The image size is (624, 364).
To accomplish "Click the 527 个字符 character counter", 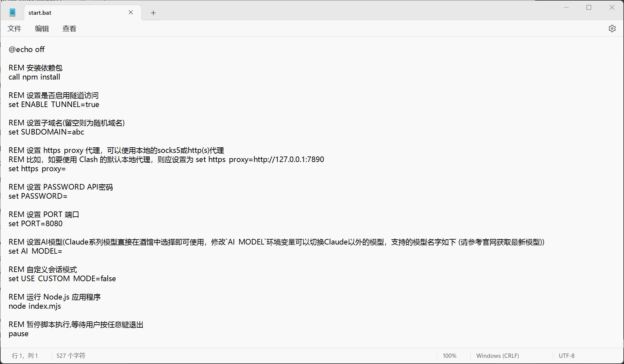I will click(x=70, y=355).
